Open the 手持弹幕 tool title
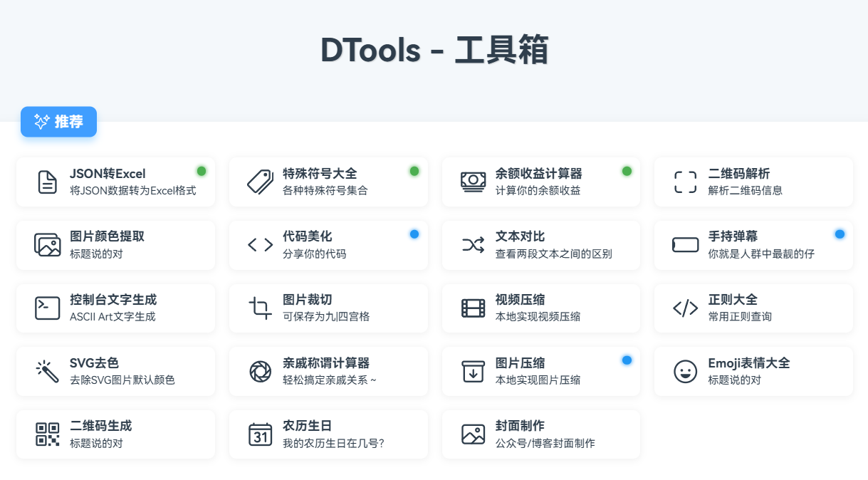The image size is (868, 480). [x=733, y=236]
